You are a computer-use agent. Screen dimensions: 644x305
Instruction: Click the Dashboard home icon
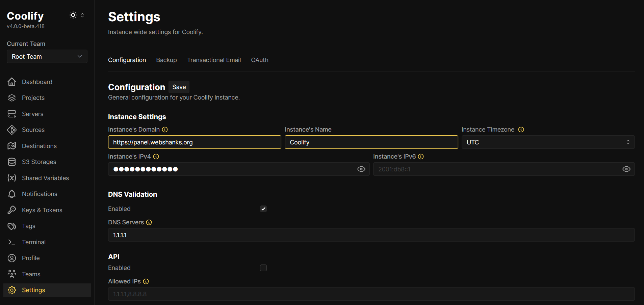12,82
